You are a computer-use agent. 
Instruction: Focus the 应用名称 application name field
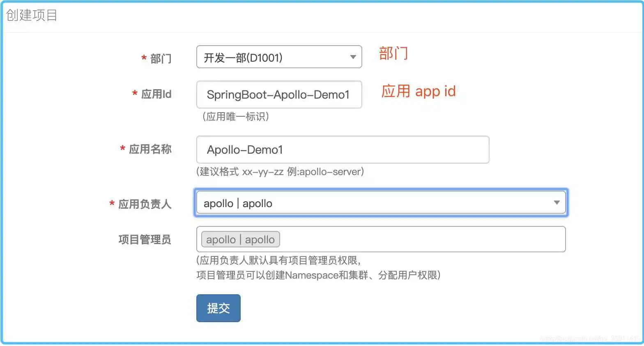coord(343,150)
